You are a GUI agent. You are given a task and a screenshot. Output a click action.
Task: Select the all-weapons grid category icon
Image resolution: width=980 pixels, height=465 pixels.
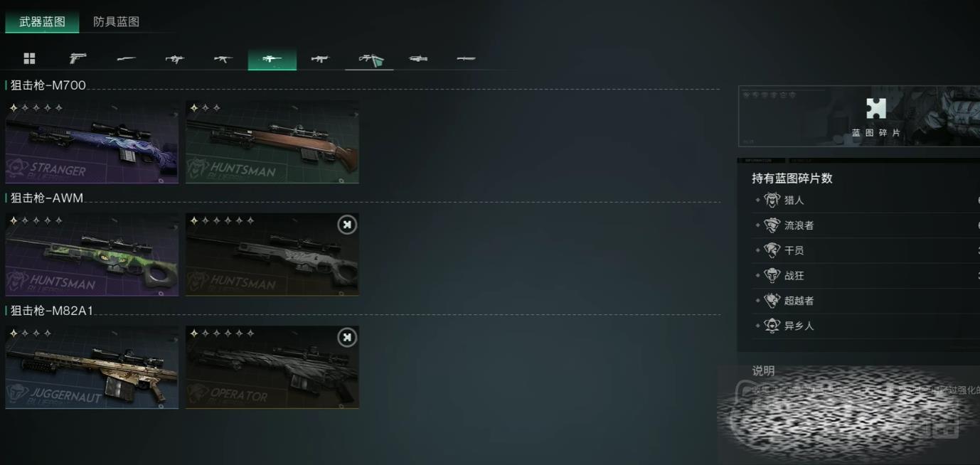coord(29,58)
